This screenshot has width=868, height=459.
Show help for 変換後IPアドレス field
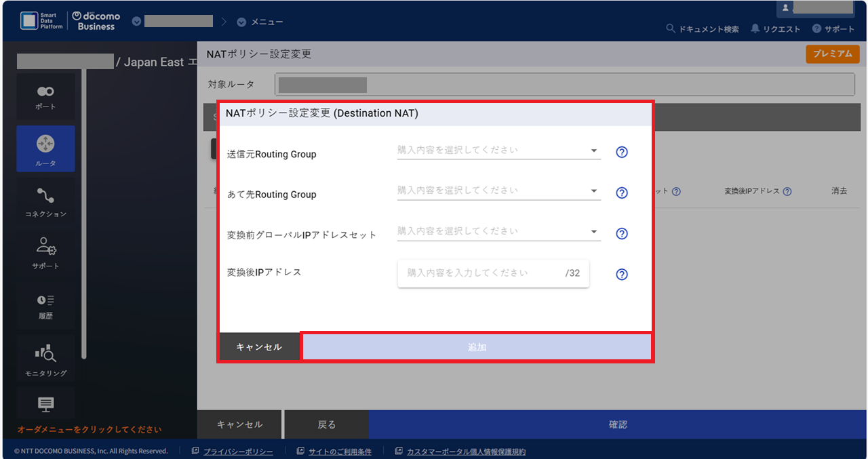pyautogui.click(x=622, y=275)
